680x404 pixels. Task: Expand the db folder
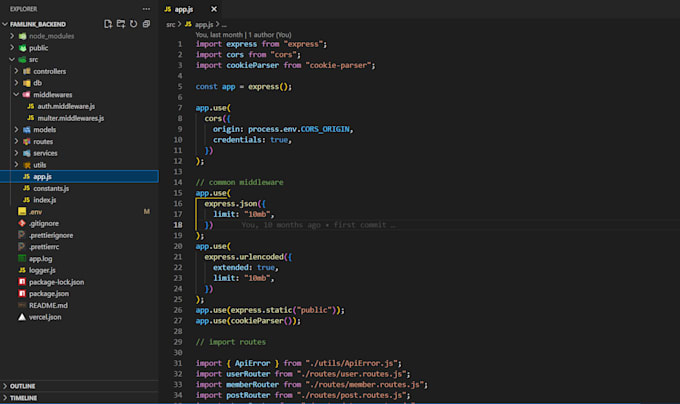pos(16,83)
